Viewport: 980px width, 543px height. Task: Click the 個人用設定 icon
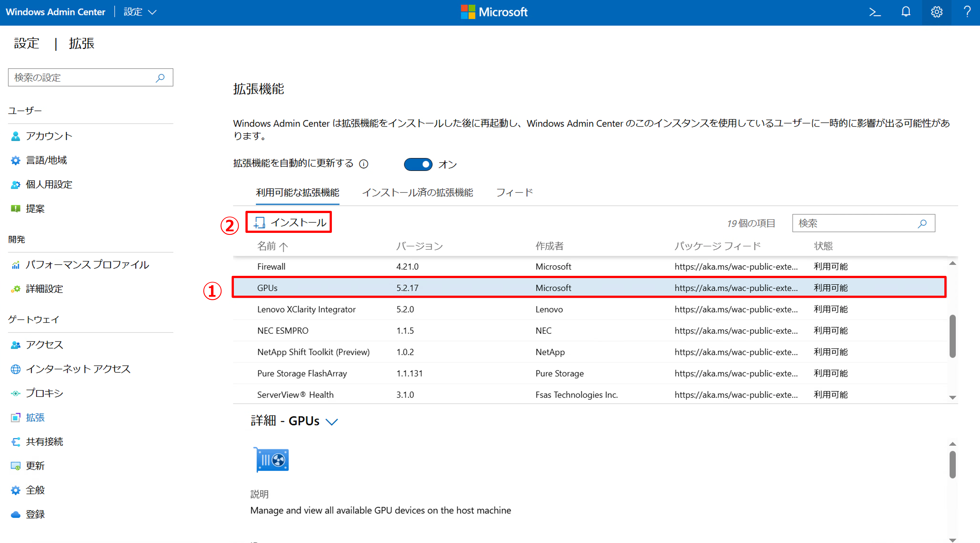(x=16, y=185)
